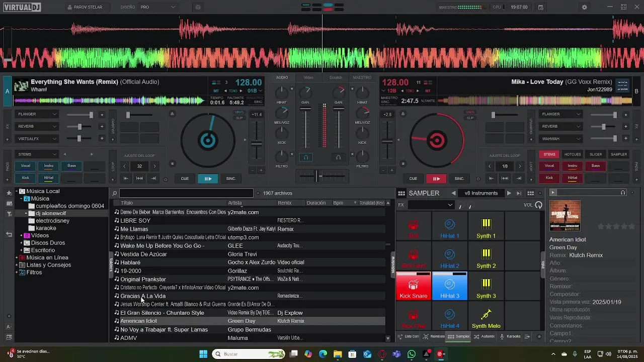Toggle deck B headphone cue button
Viewport: 644px width, 362px height.
point(338,157)
